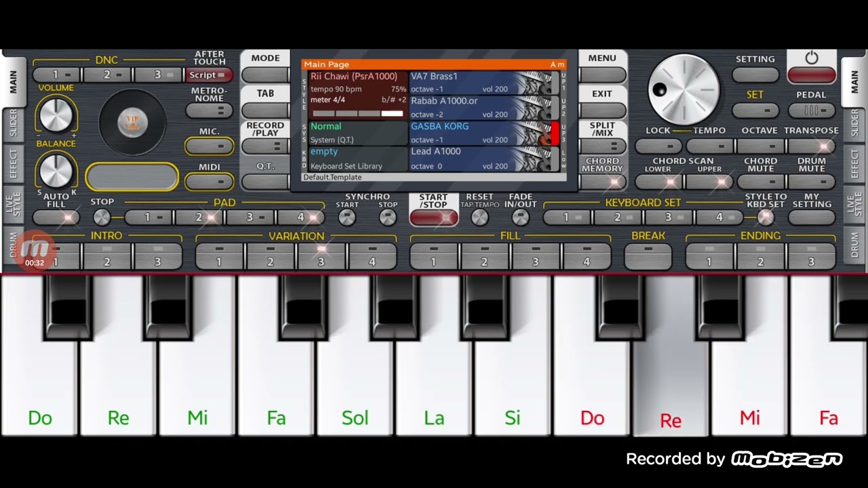
Task: Toggle the MIC button
Action: pos(210,146)
